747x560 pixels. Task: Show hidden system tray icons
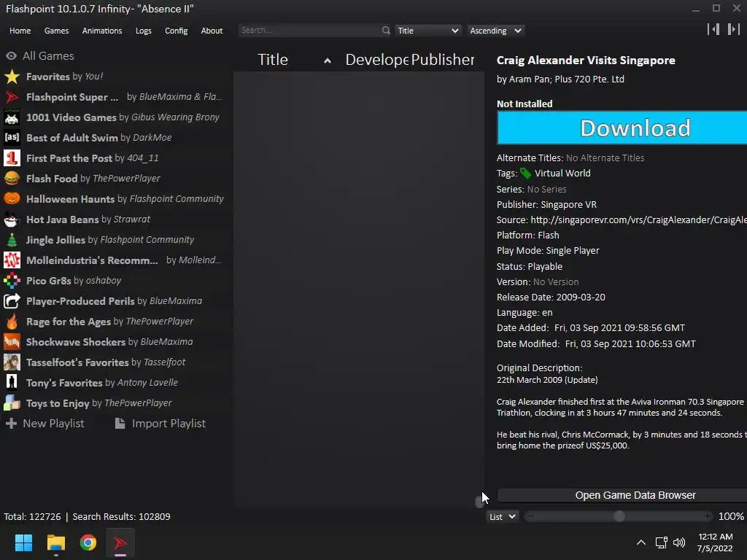(641, 542)
